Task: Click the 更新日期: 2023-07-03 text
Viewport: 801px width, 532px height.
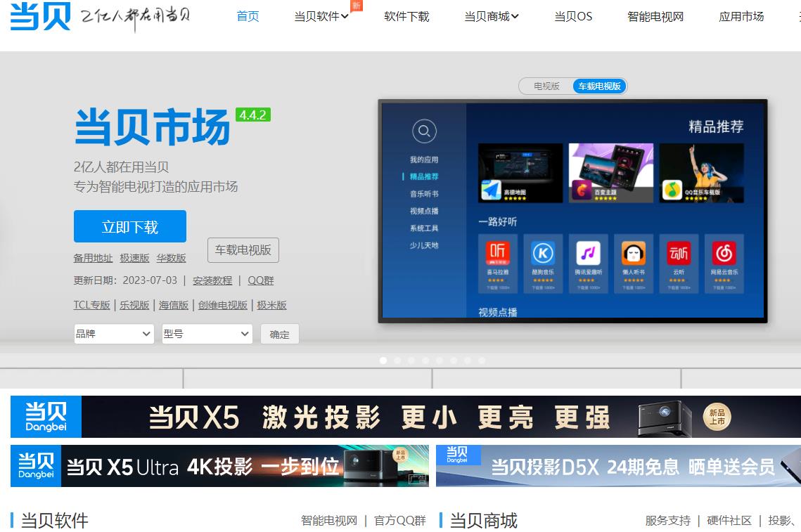Action: click(x=126, y=281)
